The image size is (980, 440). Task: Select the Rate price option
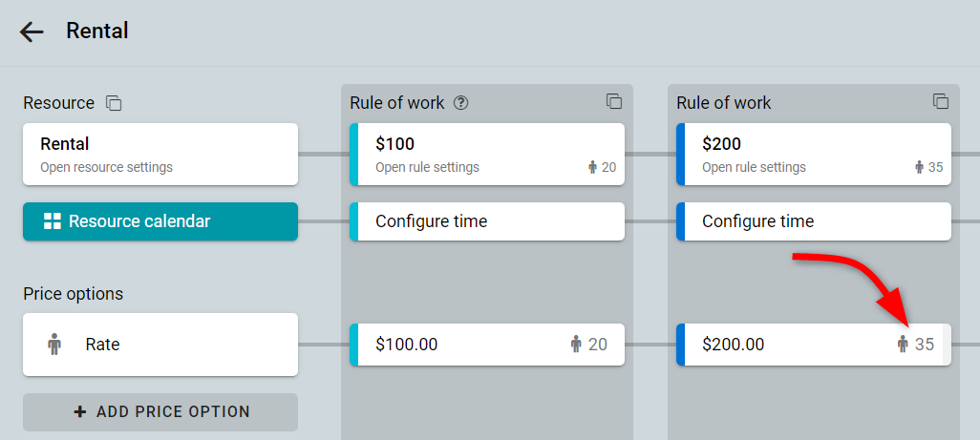(x=160, y=345)
